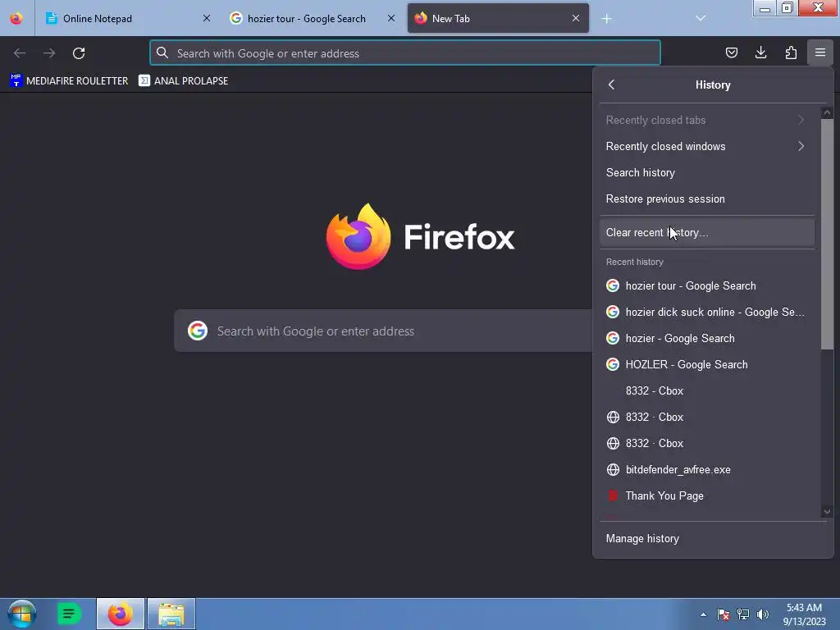Select Clear recent history option
840x630 pixels.
[x=707, y=232]
